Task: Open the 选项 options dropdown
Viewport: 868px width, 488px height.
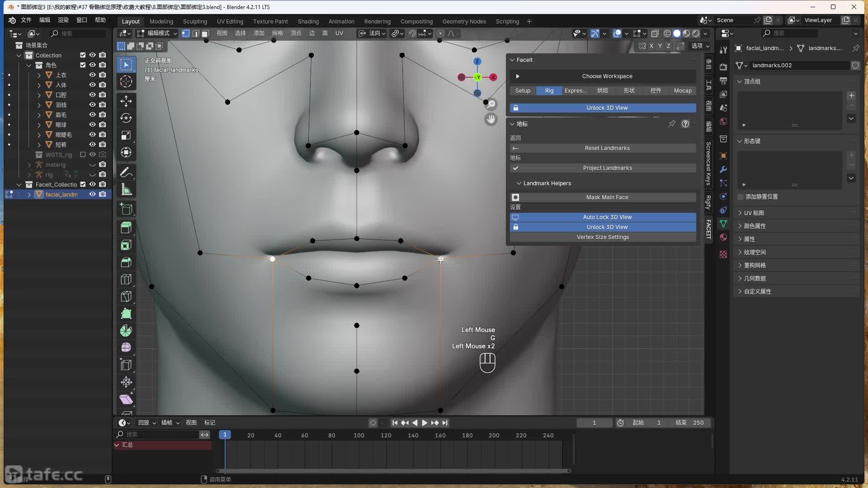Action: pos(700,46)
